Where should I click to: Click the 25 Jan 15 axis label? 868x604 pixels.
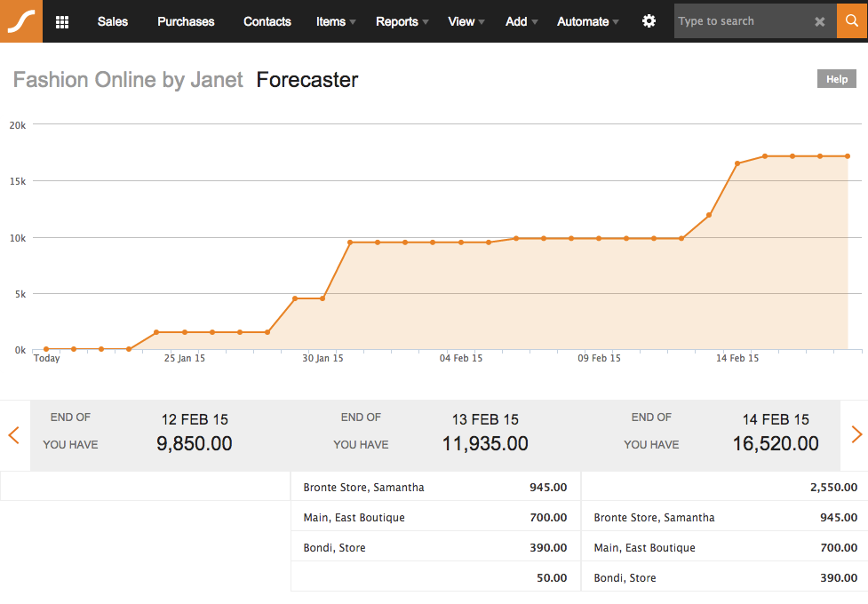click(184, 358)
